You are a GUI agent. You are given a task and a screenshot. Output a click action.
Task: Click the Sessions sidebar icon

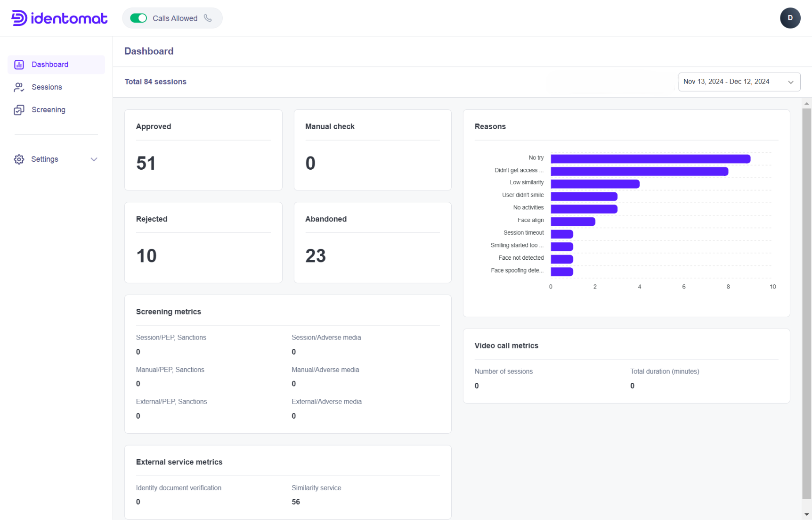[x=19, y=87]
